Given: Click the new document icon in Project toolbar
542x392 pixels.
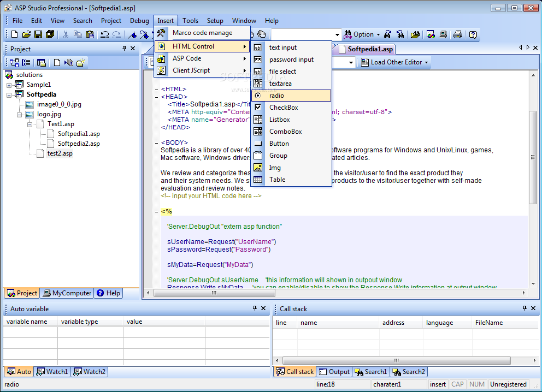Looking at the screenshot, I should [x=57, y=63].
